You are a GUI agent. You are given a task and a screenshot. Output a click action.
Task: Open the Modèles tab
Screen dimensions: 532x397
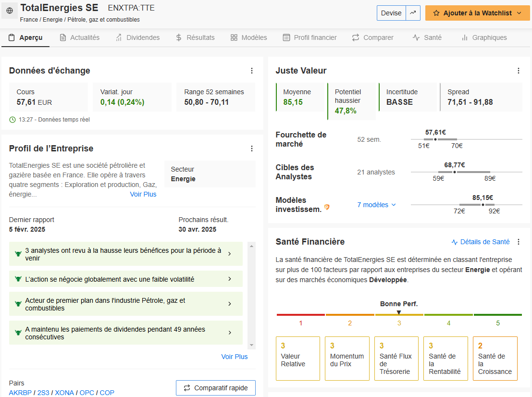pyautogui.click(x=248, y=37)
